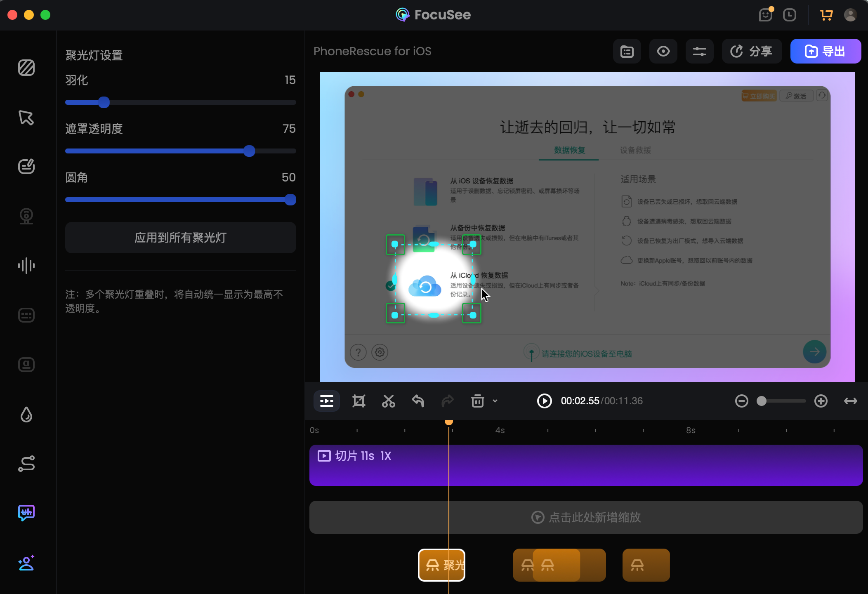Zoom in the timeline with plus button

tap(821, 401)
